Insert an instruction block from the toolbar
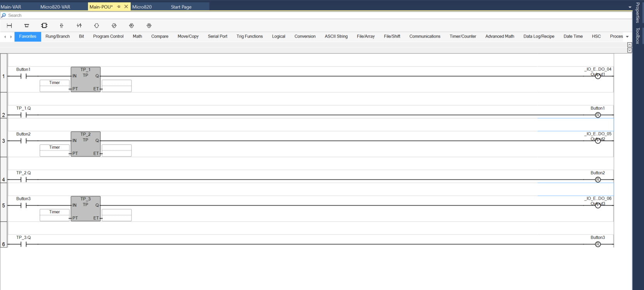 tap(44, 26)
